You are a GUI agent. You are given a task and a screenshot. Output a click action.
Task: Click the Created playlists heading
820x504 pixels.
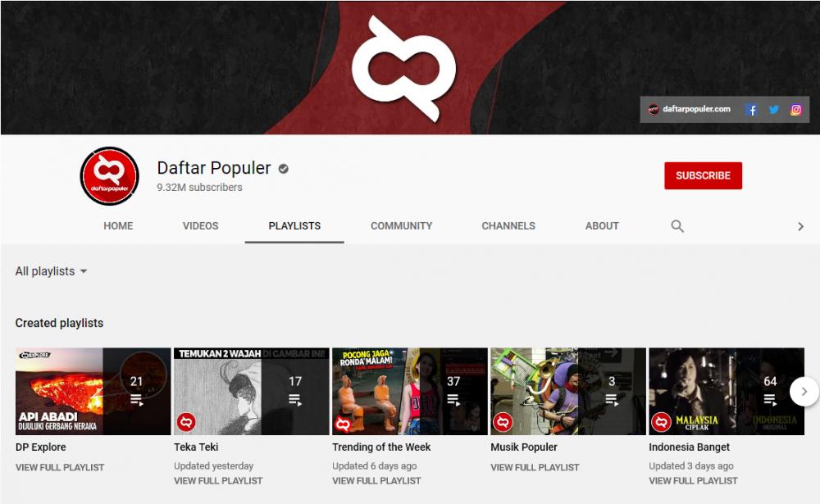[x=59, y=323]
